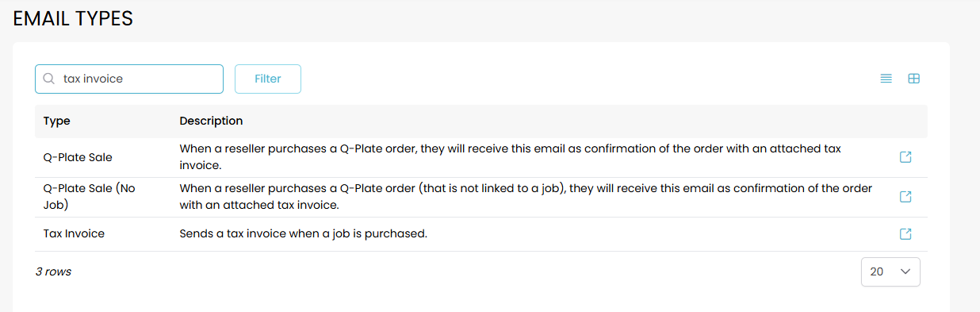
Task: Click the Tax Invoice description text
Action: click(x=304, y=234)
